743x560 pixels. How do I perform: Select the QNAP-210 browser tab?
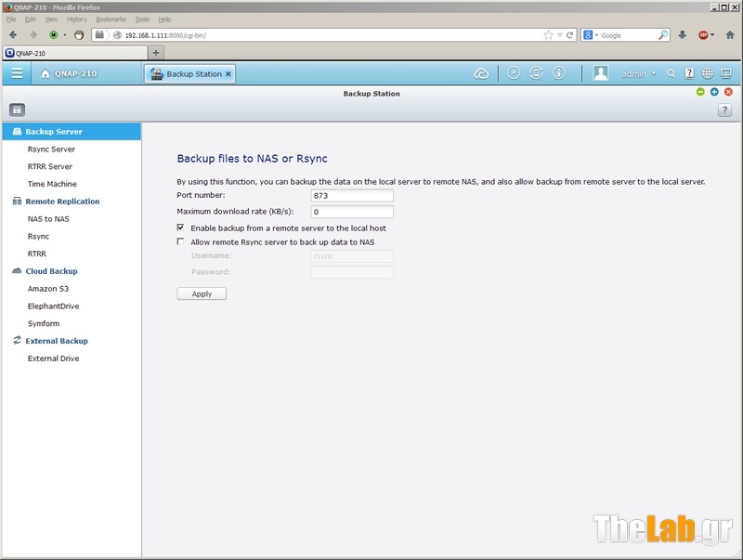[x=75, y=53]
